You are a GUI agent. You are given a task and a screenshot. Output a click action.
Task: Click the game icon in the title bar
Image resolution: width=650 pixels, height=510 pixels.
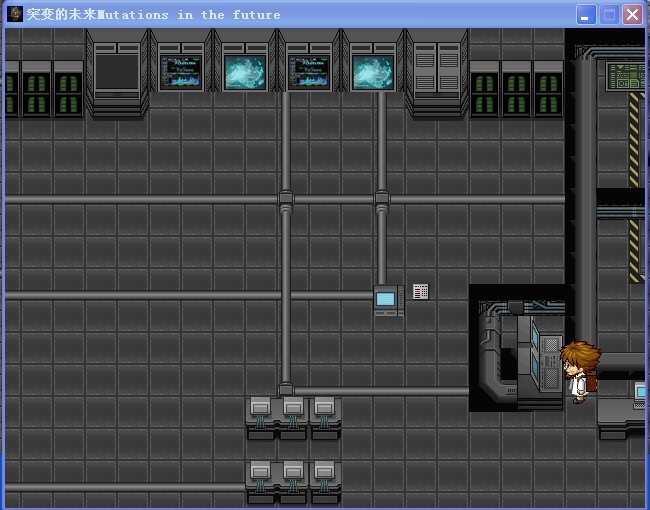(15, 14)
